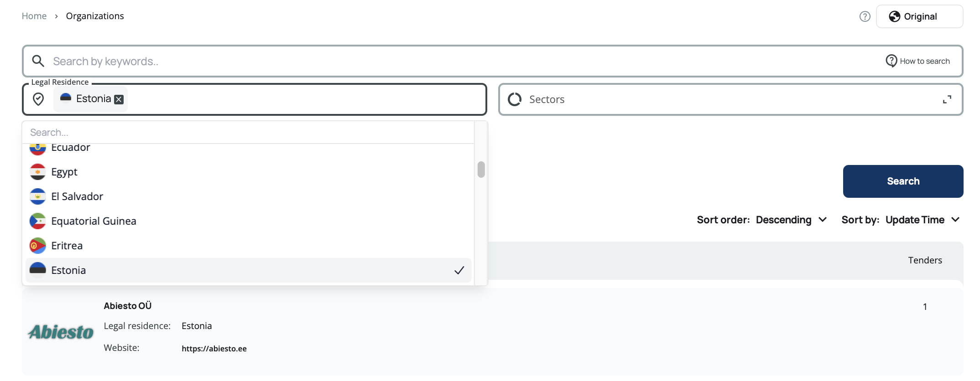Open the How to search help link
980x381 pixels.
pyautogui.click(x=917, y=61)
